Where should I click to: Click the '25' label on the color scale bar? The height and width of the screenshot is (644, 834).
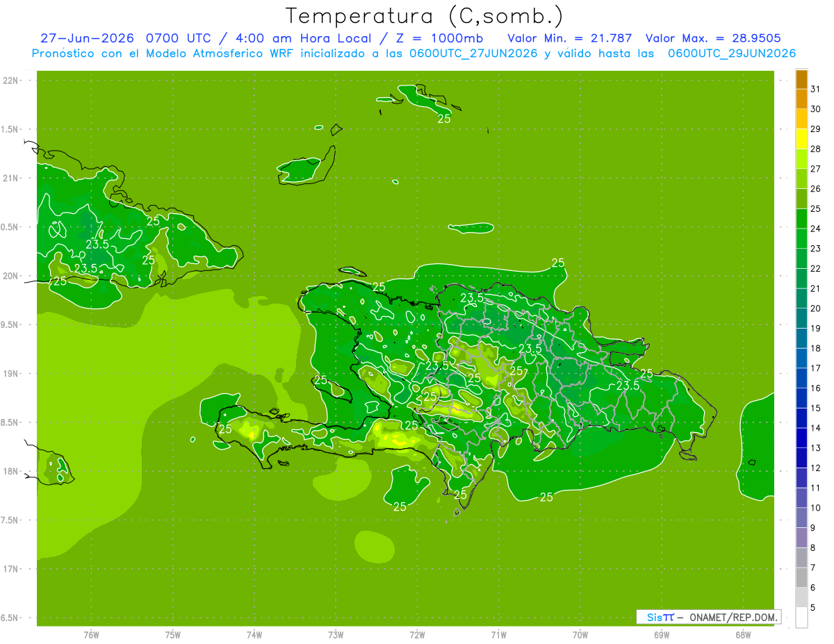816,208
